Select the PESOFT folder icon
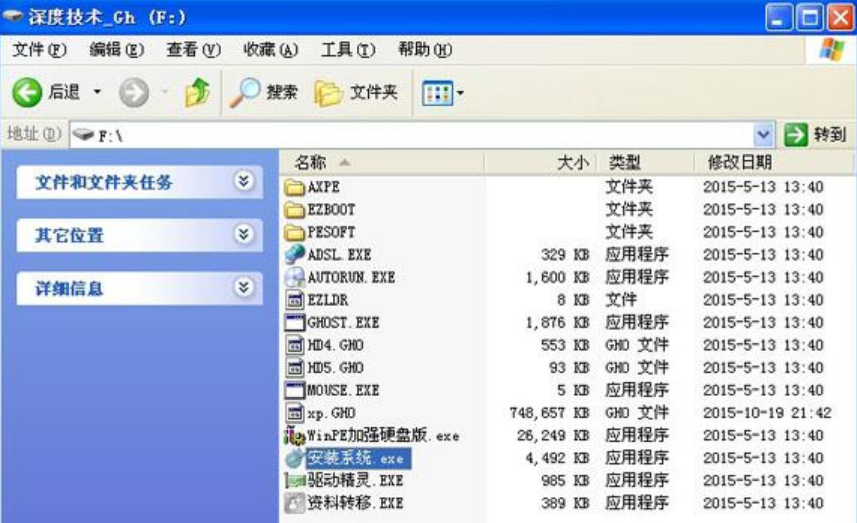 pyautogui.click(x=295, y=233)
